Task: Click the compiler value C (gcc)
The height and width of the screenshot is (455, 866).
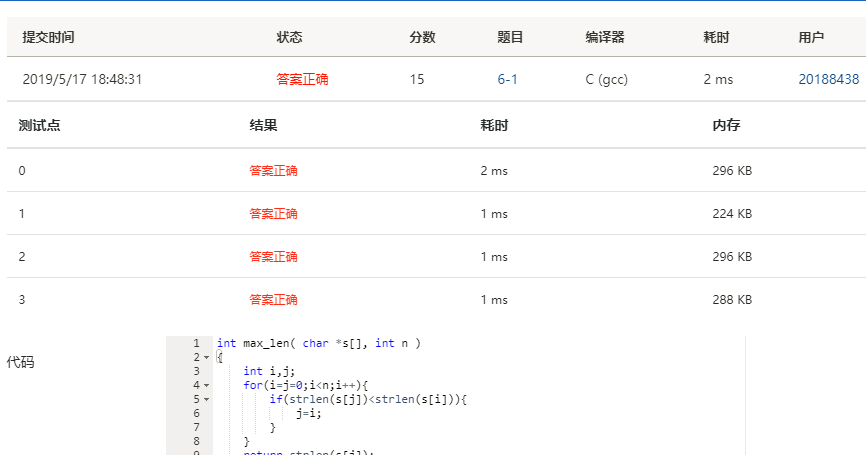Action: tap(606, 80)
